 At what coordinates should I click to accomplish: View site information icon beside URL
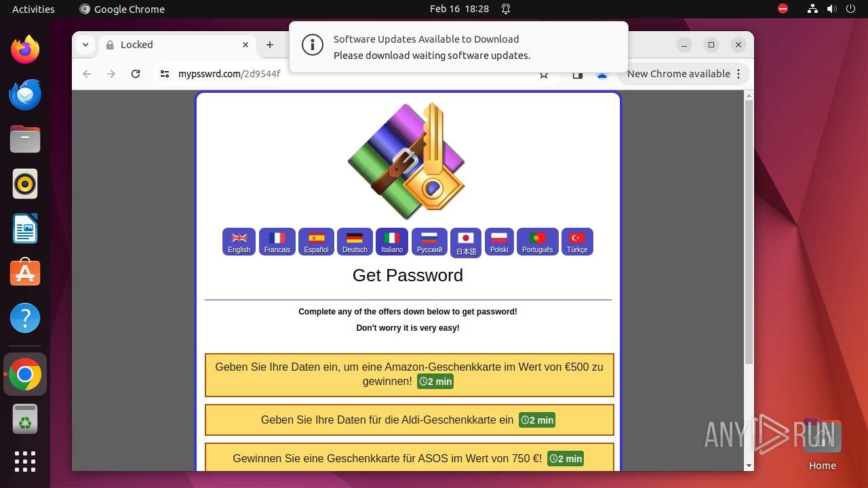click(x=165, y=74)
